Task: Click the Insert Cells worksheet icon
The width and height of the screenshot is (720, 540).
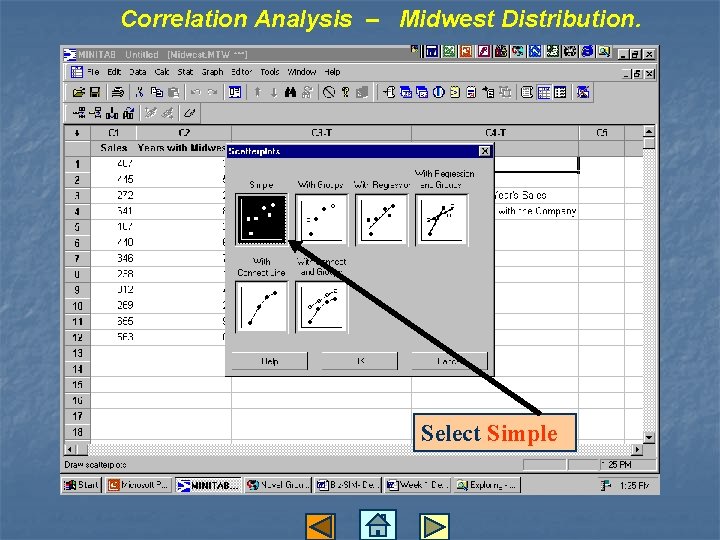Action: pos(79,112)
